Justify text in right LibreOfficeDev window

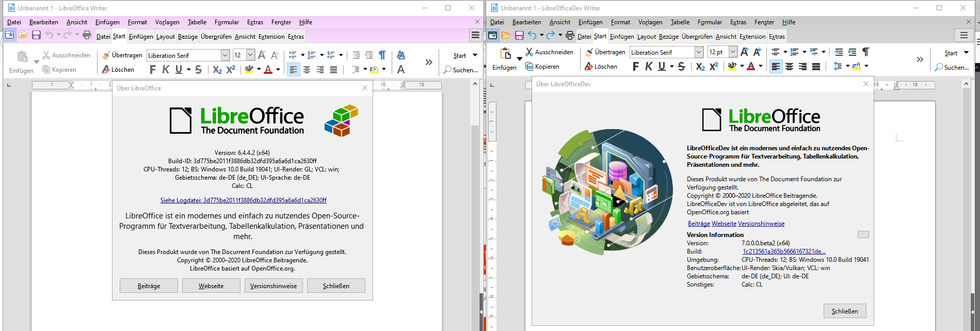(x=816, y=67)
